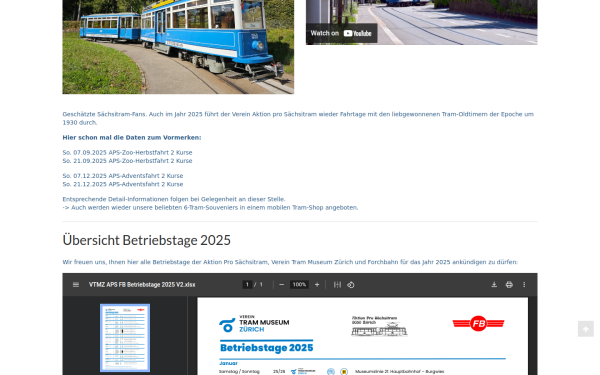Select the page 1 thumbnail in PDF sidebar
This screenshot has width=600, height=375.
(x=125, y=338)
